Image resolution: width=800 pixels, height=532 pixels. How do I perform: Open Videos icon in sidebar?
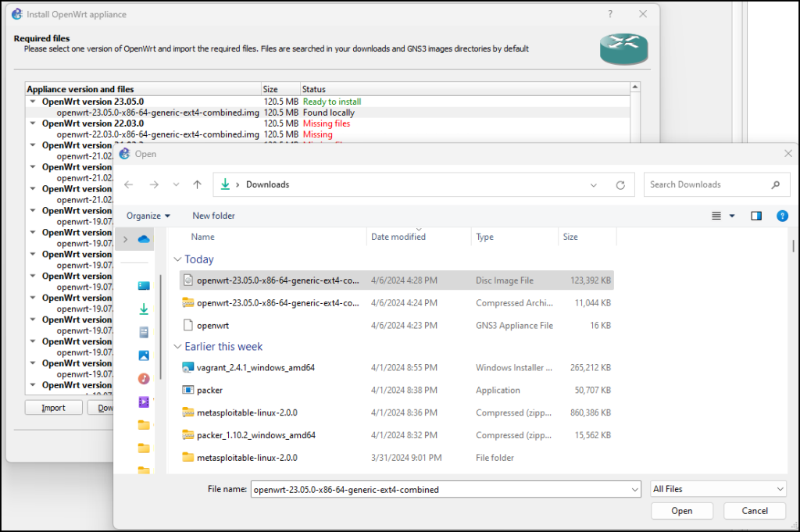tap(144, 402)
